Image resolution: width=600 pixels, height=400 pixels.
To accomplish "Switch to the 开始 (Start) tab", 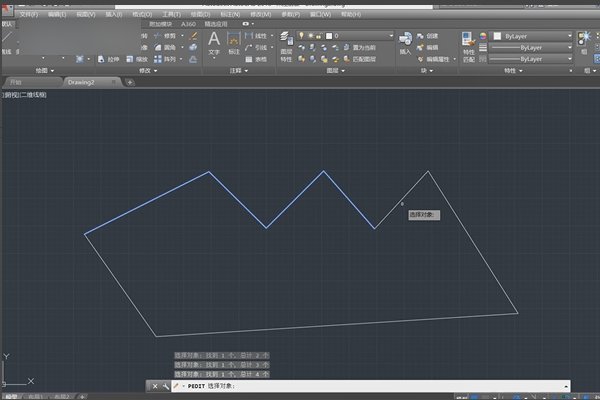I will pos(16,82).
